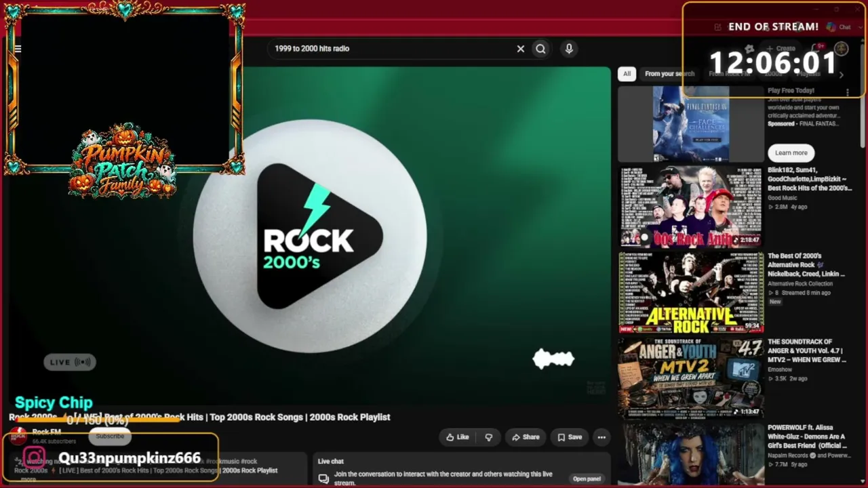The height and width of the screenshot is (488, 868).
Task: Click the #rock hashtag in the description
Action: point(249,462)
